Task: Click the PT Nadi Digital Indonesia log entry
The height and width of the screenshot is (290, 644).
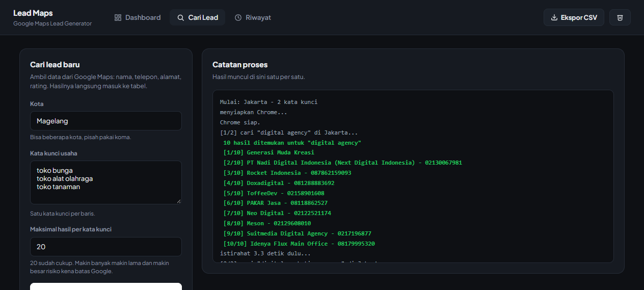Action: tap(342, 163)
